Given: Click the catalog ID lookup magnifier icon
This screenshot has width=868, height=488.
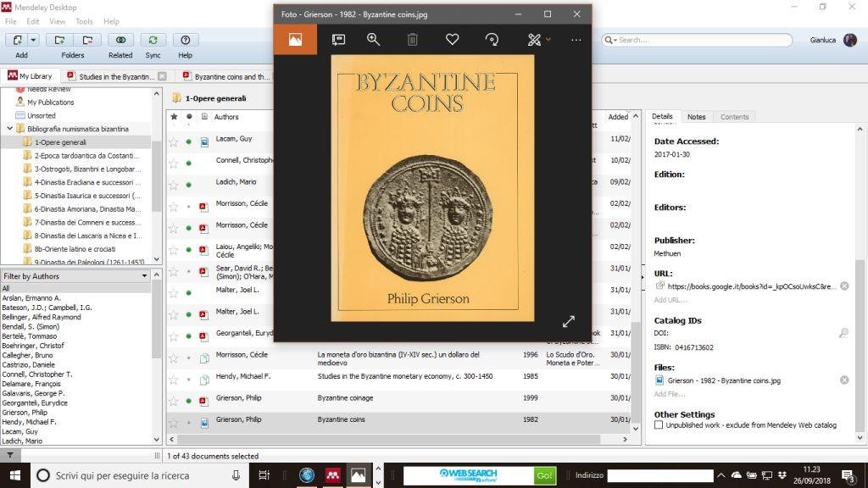Looking at the screenshot, I should [843, 333].
